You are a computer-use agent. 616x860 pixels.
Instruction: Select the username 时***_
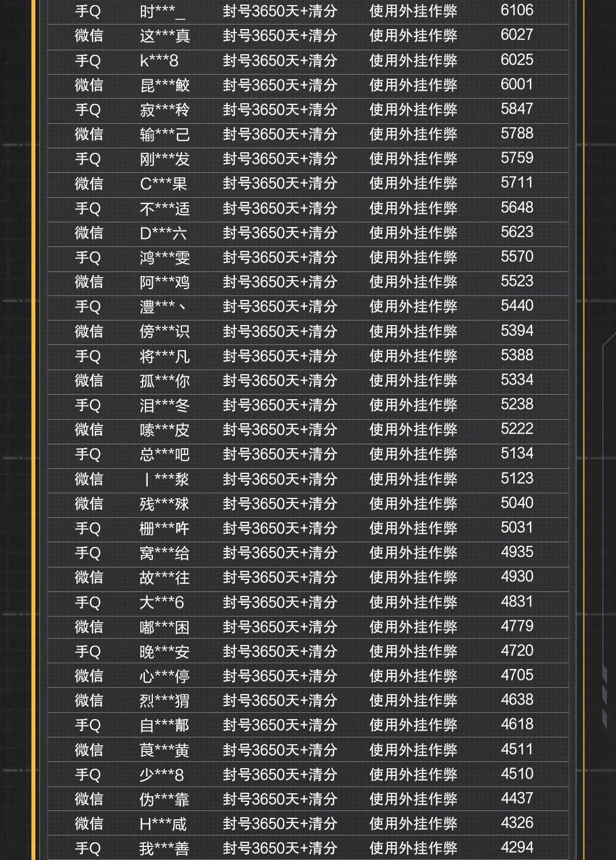coord(163,11)
